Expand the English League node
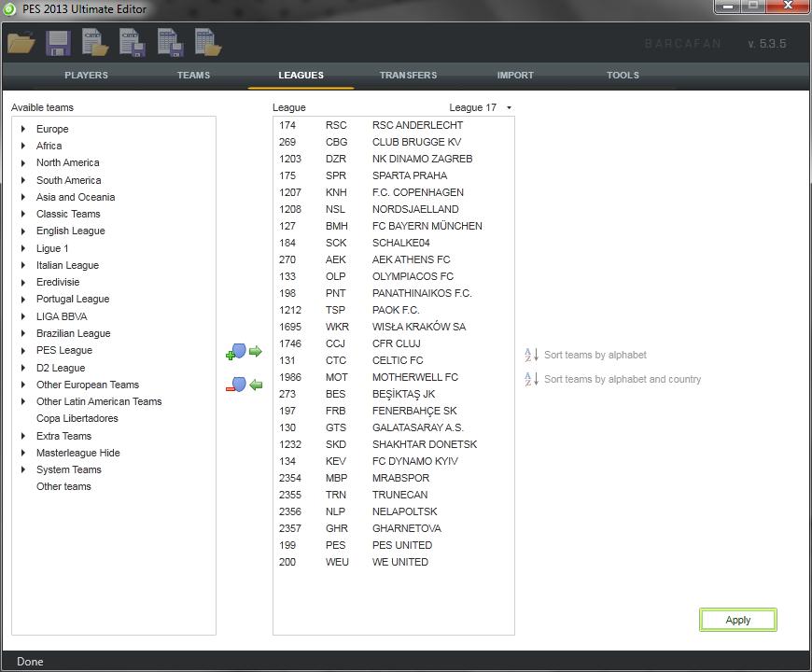This screenshot has width=812, height=672. (x=23, y=231)
